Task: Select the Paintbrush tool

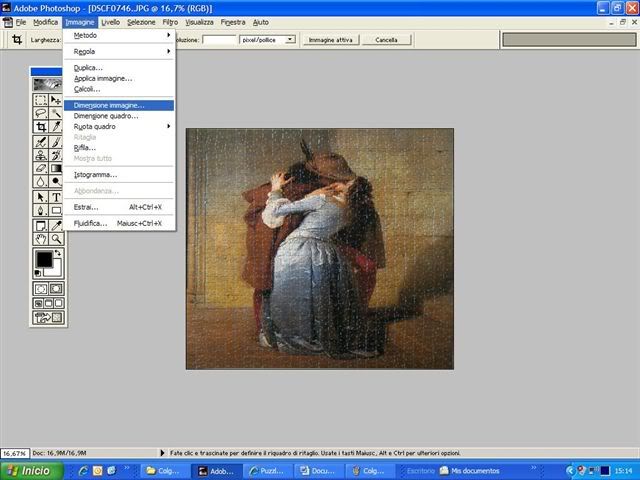Action: pyautogui.click(x=56, y=142)
